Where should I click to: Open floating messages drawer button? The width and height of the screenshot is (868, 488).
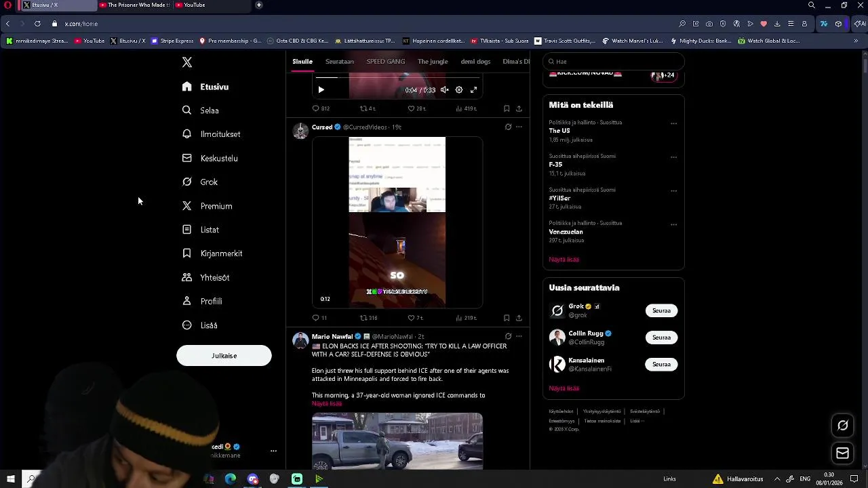pos(843,453)
